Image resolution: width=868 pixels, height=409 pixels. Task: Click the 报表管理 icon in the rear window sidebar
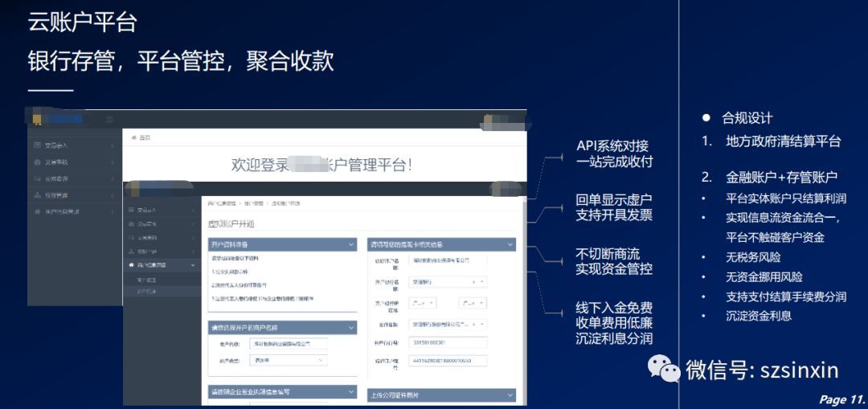(37, 195)
